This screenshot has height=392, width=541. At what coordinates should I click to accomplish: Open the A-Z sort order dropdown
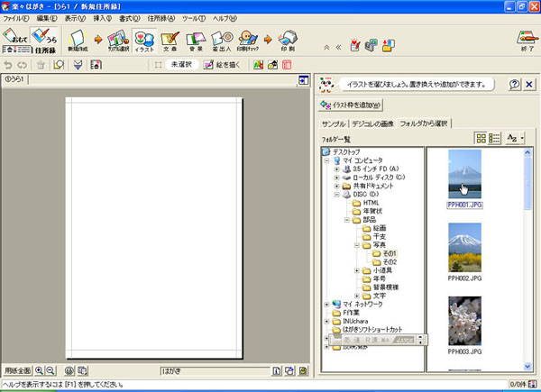point(515,138)
